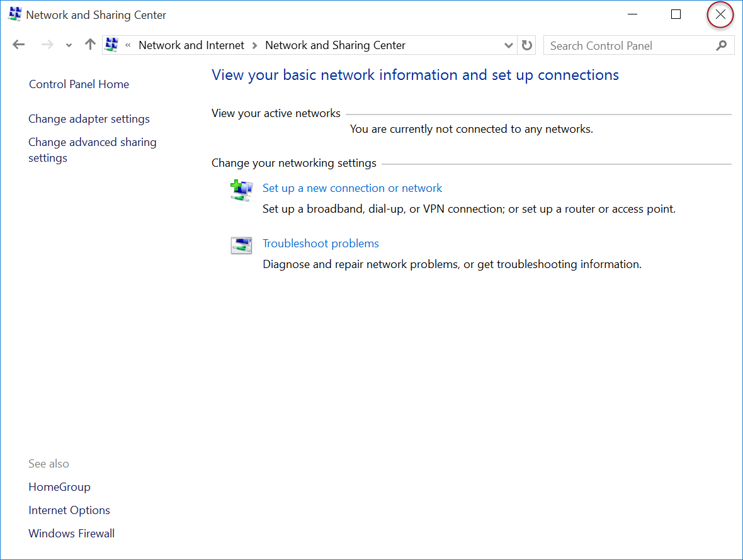
Task: Select Set up a new connection or network
Action: point(352,188)
